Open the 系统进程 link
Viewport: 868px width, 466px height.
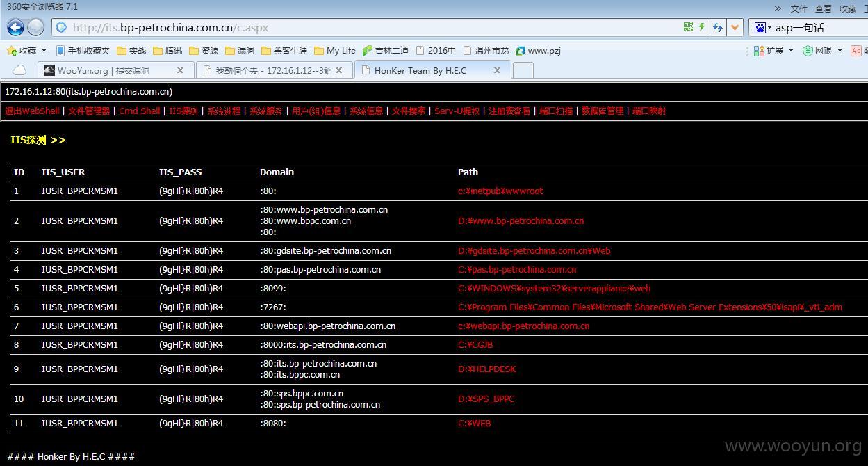pos(224,111)
